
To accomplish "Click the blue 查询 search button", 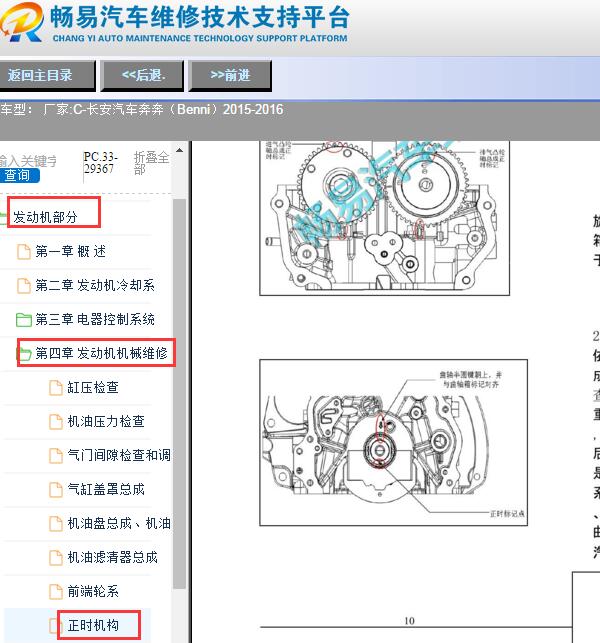I will (19, 176).
